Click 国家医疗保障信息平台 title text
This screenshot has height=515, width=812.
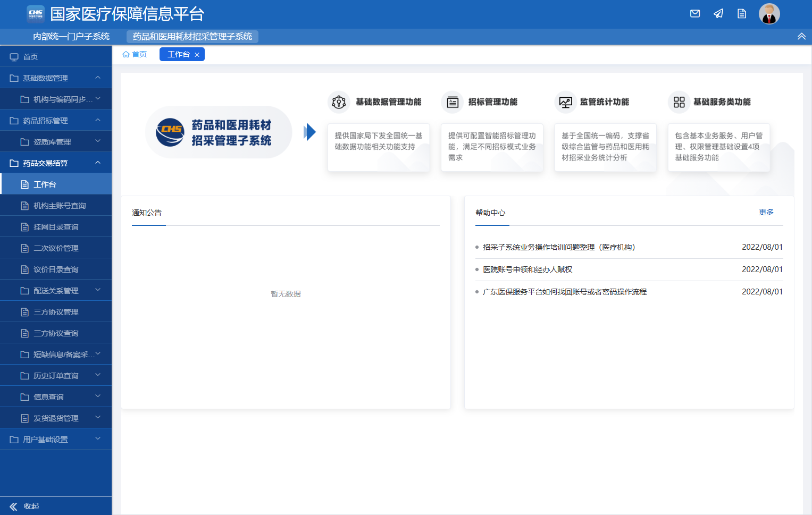[127, 14]
